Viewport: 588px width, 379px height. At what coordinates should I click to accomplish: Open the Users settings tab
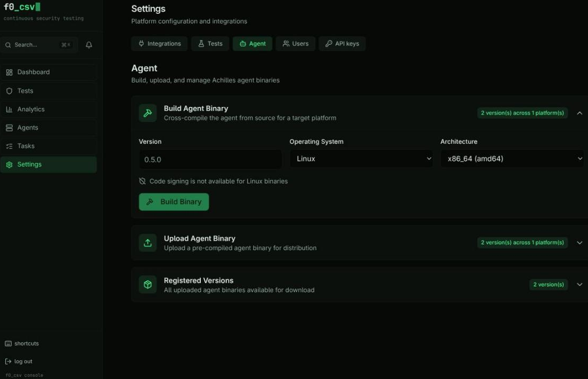click(x=296, y=44)
